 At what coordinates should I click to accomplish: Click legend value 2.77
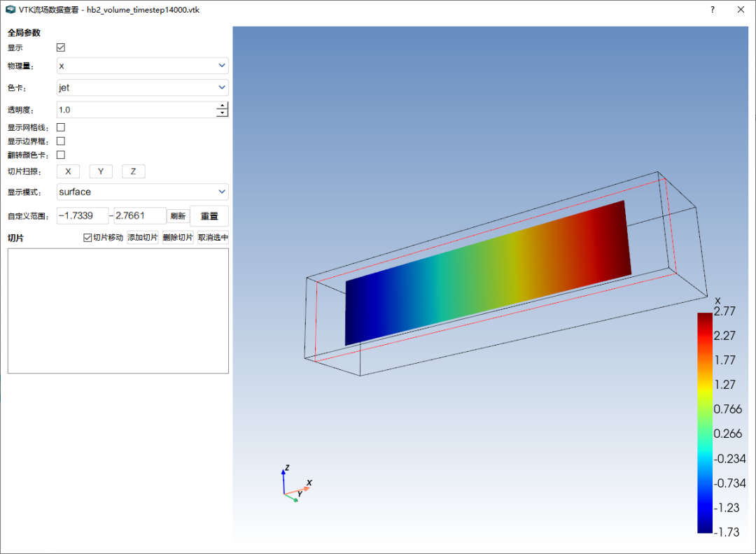pos(724,312)
